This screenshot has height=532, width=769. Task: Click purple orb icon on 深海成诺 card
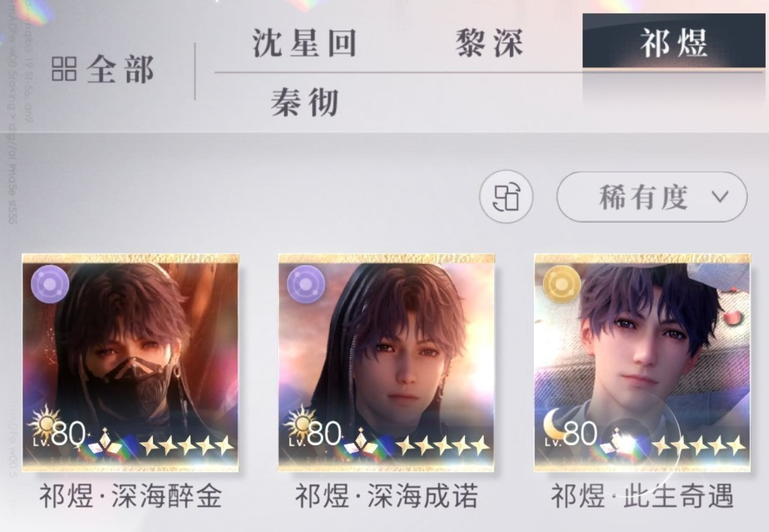pyautogui.click(x=306, y=283)
